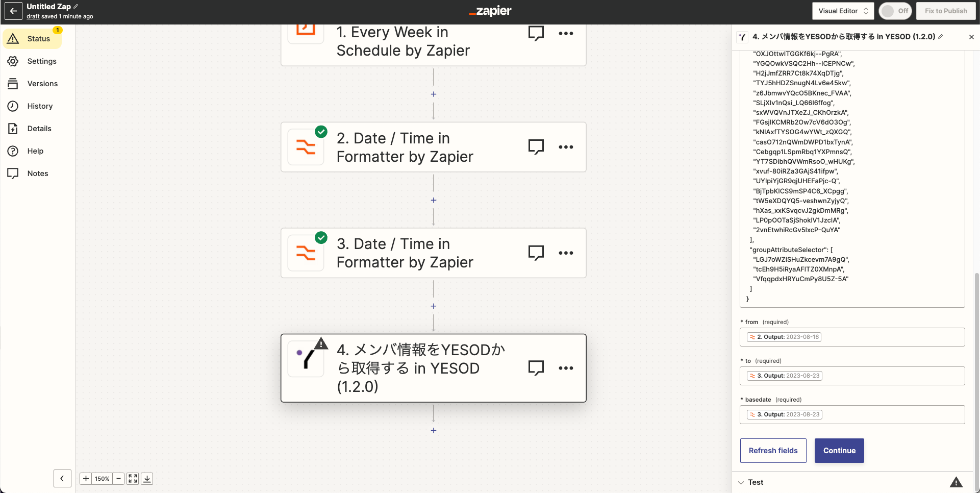Click the Details file icon
Screen dimensions: 980x493
tap(13, 129)
